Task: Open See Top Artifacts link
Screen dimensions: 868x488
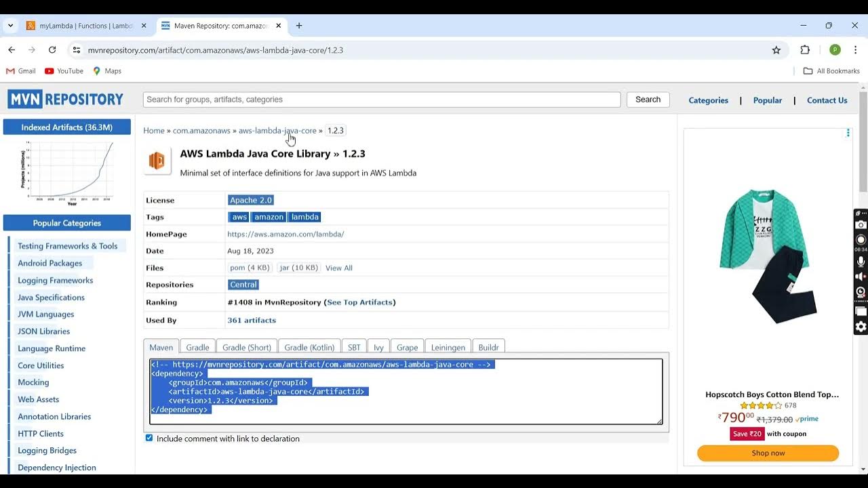Action: tap(360, 302)
